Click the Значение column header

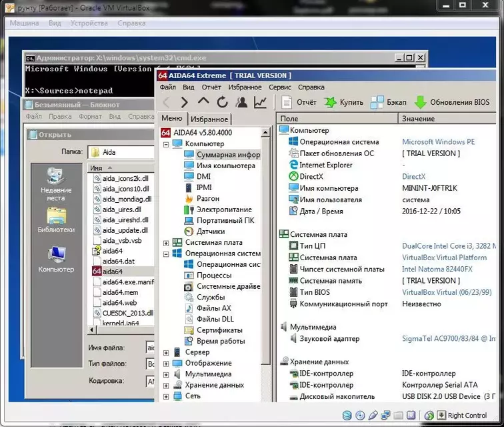(x=447, y=119)
